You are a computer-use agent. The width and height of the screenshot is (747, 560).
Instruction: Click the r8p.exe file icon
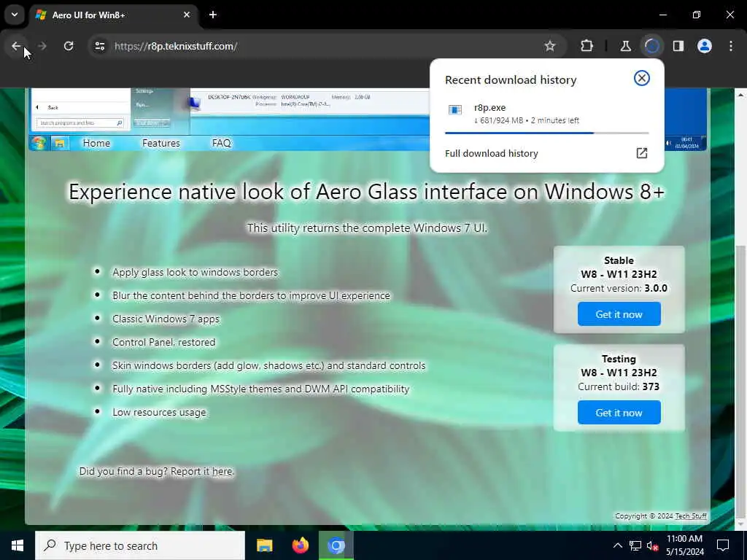(x=455, y=111)
